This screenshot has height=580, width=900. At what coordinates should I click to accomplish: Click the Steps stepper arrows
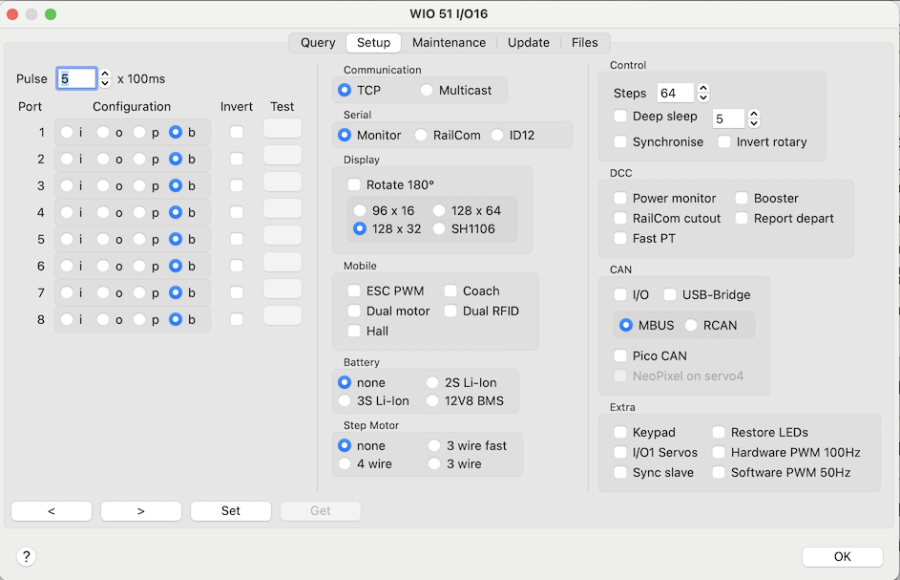pyautogui.click(x=703, y=93)
